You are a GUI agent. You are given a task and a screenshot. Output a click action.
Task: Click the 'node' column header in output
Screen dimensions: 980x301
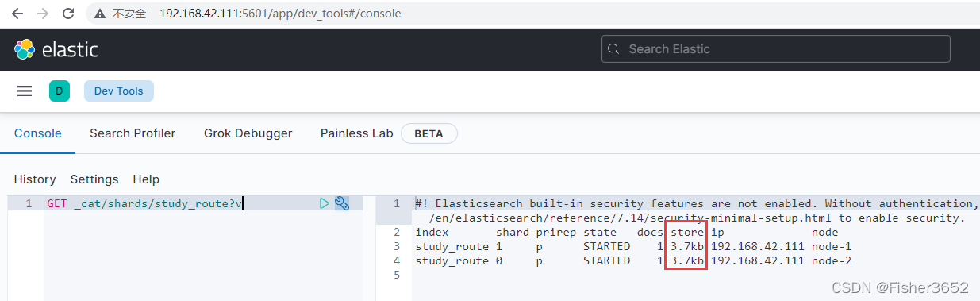(825, 233)
